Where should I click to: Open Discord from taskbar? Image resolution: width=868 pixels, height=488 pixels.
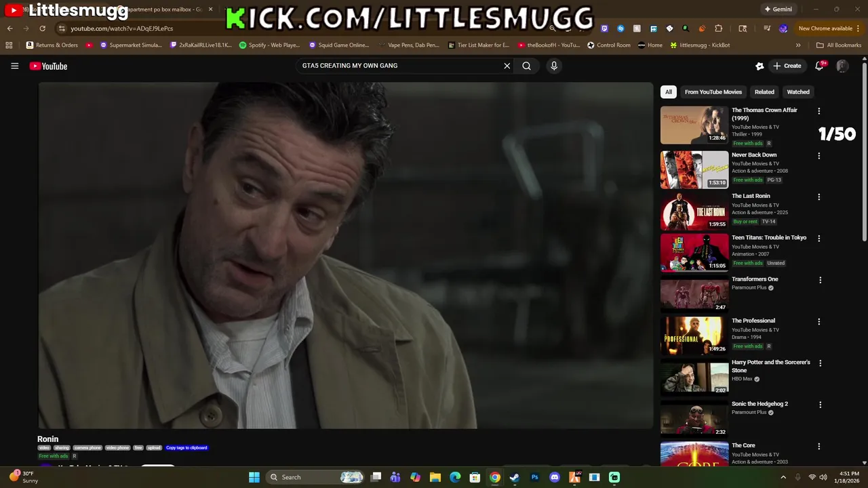pos(555,477)
